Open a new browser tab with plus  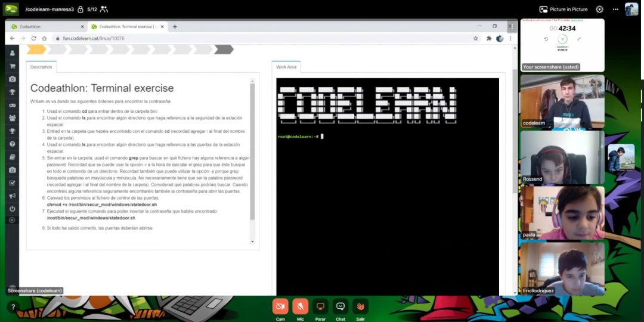(x=175, y=27)
